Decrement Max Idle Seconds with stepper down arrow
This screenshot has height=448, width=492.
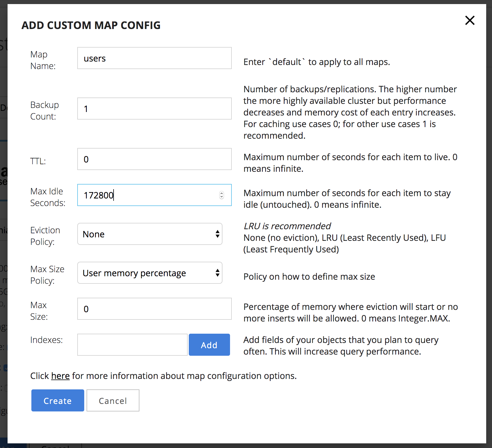(x=222, y=197)
